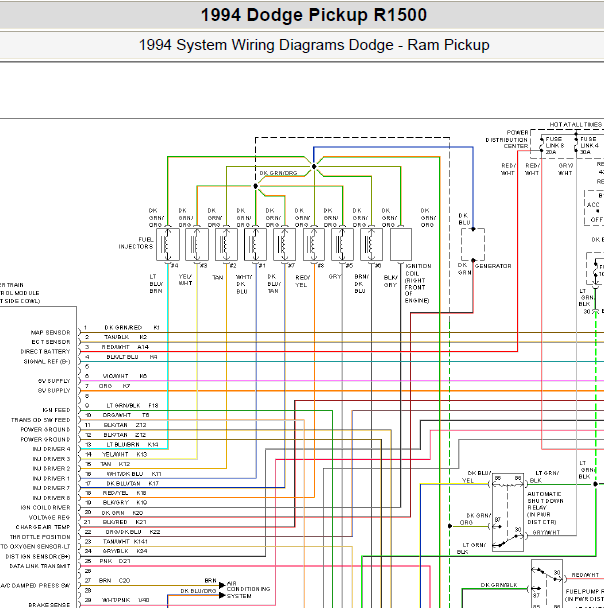Click the "AIR CONDITIONING SYSTEM" label
604x608 pixels.
[x=248, y=589]
